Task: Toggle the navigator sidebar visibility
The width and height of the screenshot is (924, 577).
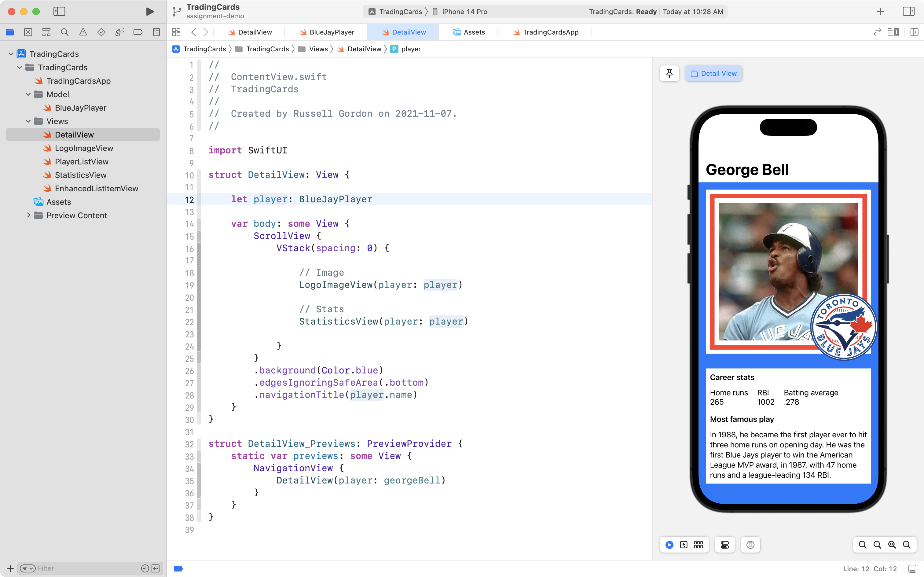Action: tap(59, 11)
